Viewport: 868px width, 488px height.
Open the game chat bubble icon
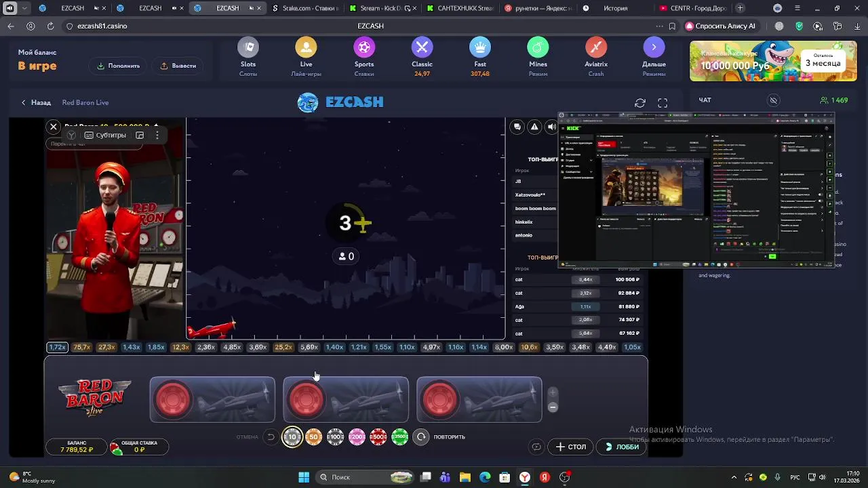517,127
